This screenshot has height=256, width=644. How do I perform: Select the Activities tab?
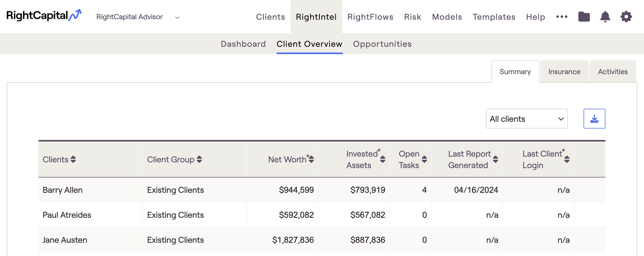tap(613, 72)
